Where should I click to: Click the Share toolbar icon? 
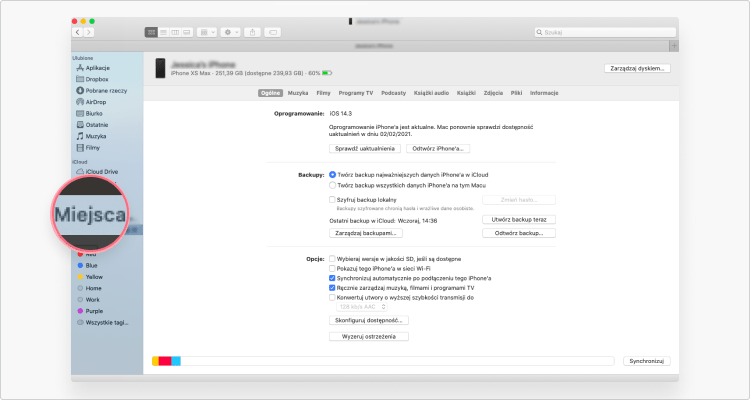[252, 32]
